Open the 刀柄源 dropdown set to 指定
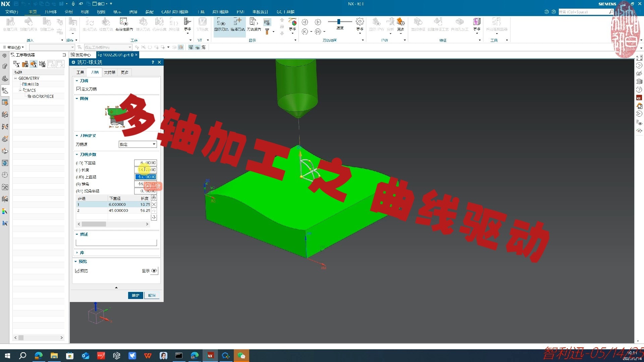The width and height of the screenshot is (644, 362). coord(138,144)
